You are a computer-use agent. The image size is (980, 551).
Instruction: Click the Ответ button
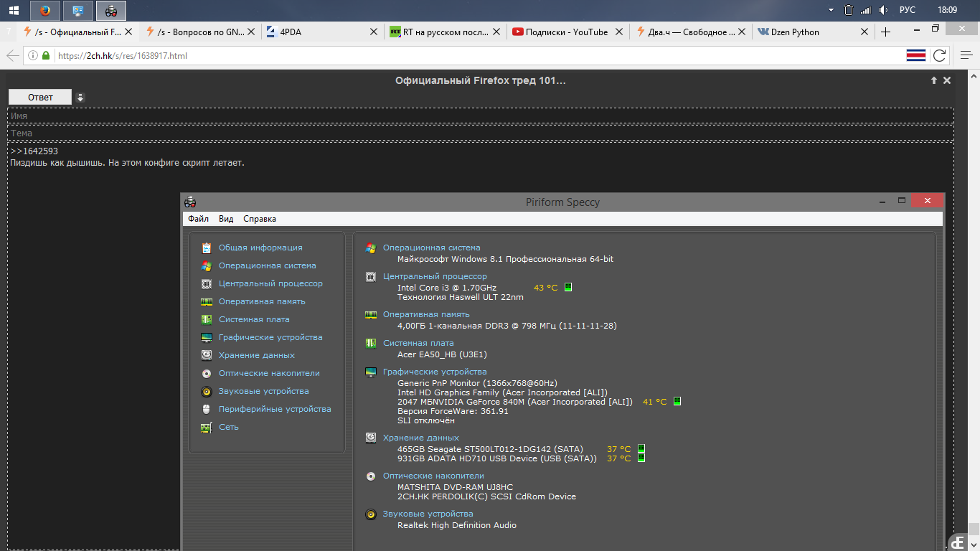click(40, 97)
